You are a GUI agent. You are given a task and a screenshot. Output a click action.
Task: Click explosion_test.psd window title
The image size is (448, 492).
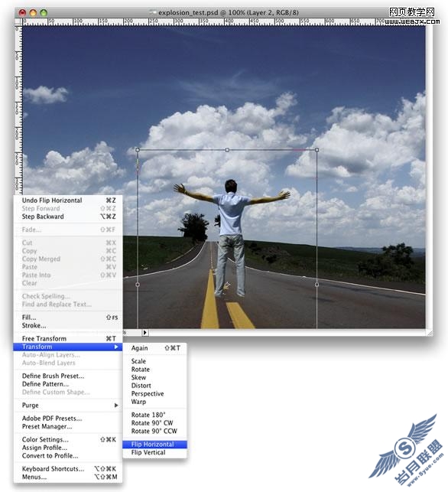pyautogui.click(x=229, y=12)
